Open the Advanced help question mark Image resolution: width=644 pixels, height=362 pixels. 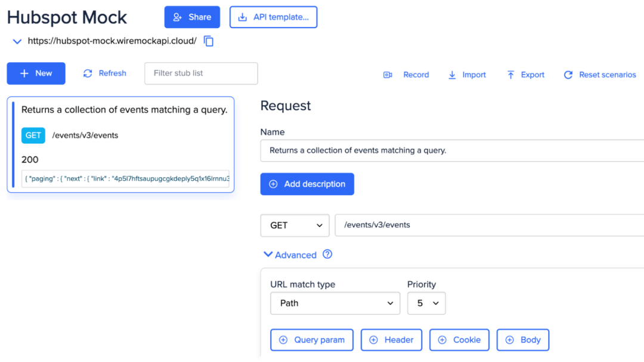327,255
